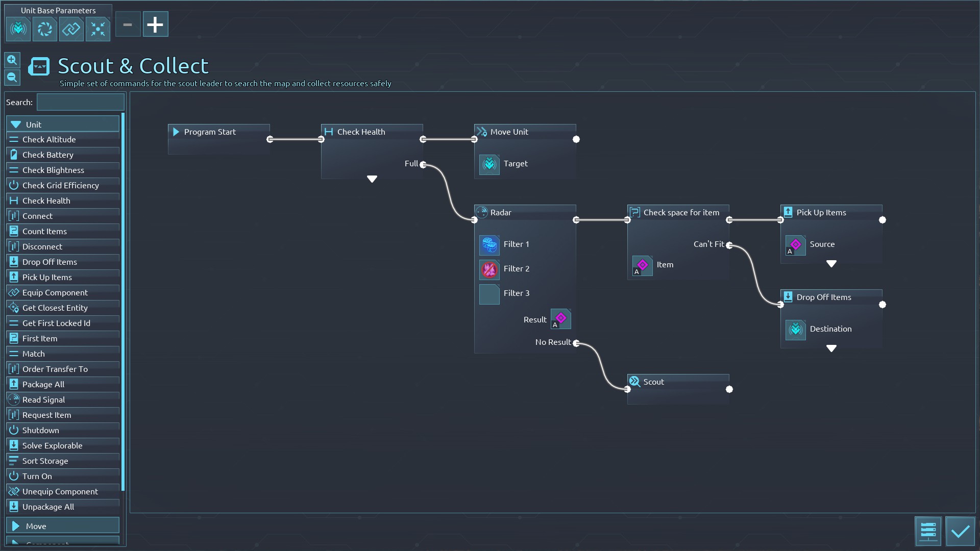Confirm with the checkmark button

pos(960,531)
